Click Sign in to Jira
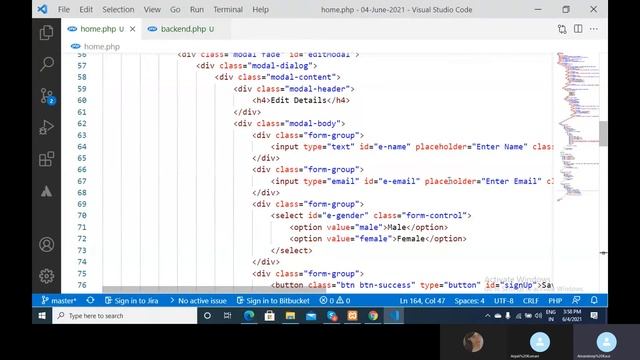Image resolution: width=640 pixels, height=360 pixels. [x=131, y=301]
